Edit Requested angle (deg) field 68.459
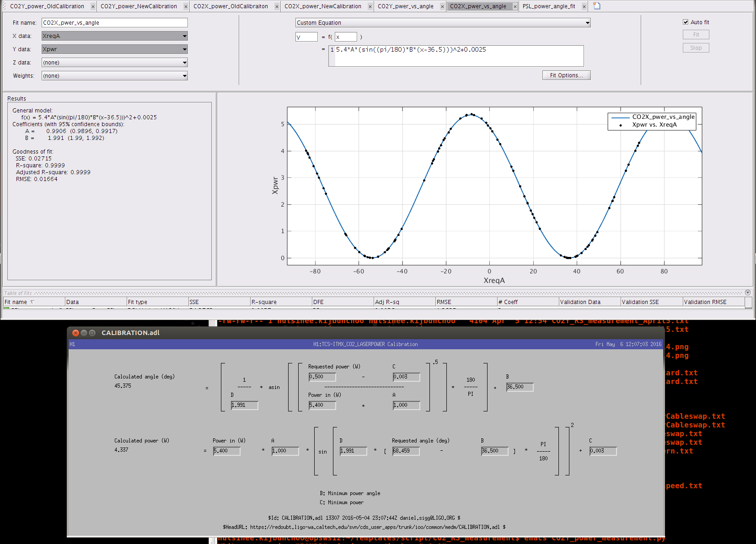Viewport: 756px width, 544px height. (406, 451)
